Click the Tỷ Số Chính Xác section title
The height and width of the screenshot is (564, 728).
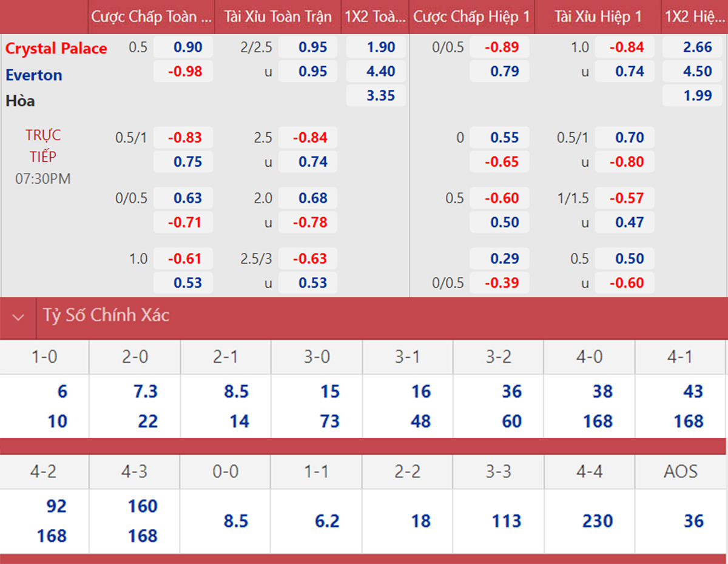click(106, 315)
